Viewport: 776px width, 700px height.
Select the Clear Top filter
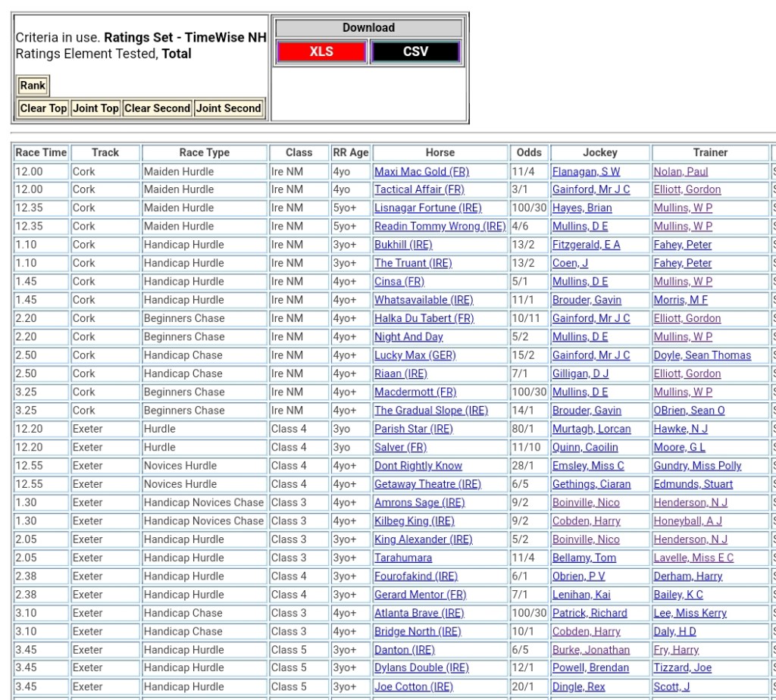43,108
